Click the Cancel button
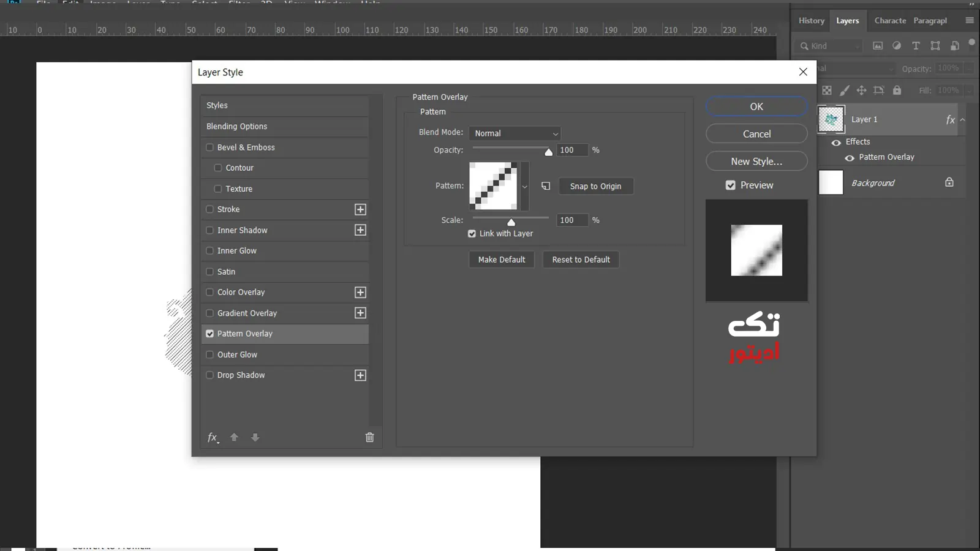 pyautogui.click(x=756, y=134)
